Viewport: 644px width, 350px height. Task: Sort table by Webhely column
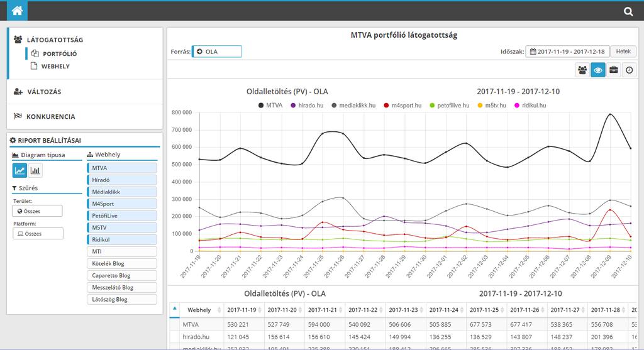click(202, 310)
